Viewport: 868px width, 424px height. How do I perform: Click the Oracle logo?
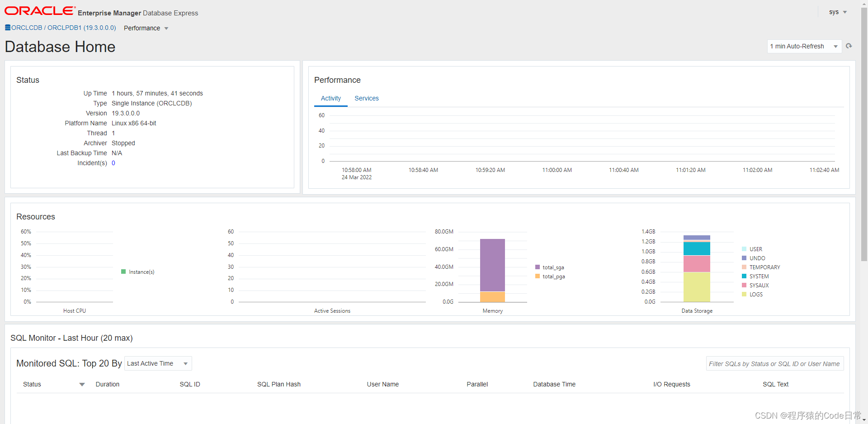coord(40,11)
